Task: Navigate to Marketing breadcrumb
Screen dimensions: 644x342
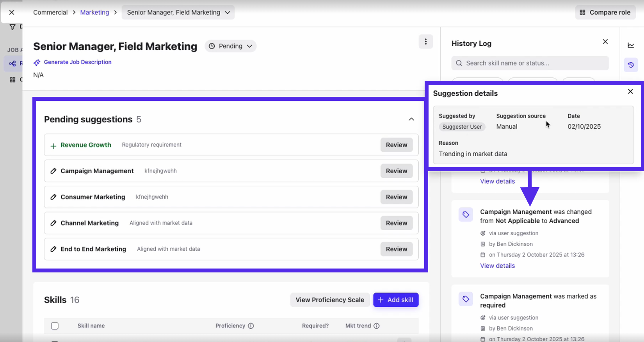Action: pos(94,13)
